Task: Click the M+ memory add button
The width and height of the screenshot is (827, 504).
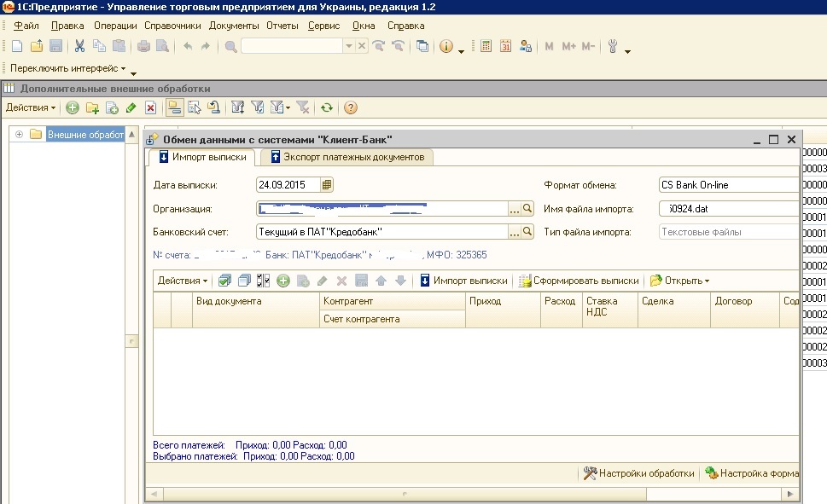Action: [x=568, y=46]
